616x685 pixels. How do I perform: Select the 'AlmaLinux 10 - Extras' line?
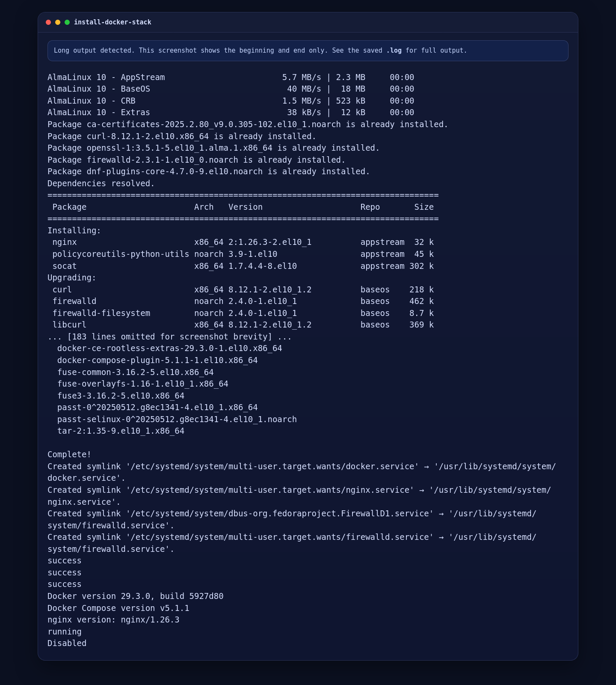tap(231, 113)
